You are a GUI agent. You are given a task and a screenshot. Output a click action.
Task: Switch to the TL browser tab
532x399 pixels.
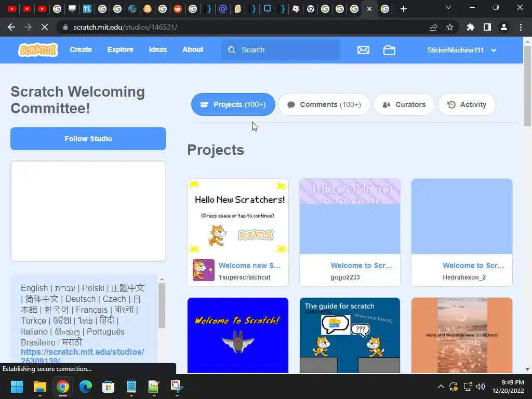[87, 9]
